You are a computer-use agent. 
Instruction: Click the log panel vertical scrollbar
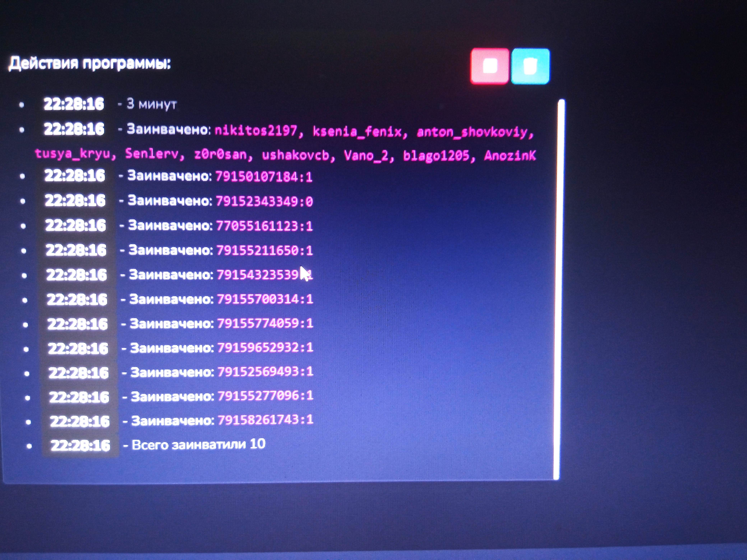pyautogui.click(x=559, y=289)
